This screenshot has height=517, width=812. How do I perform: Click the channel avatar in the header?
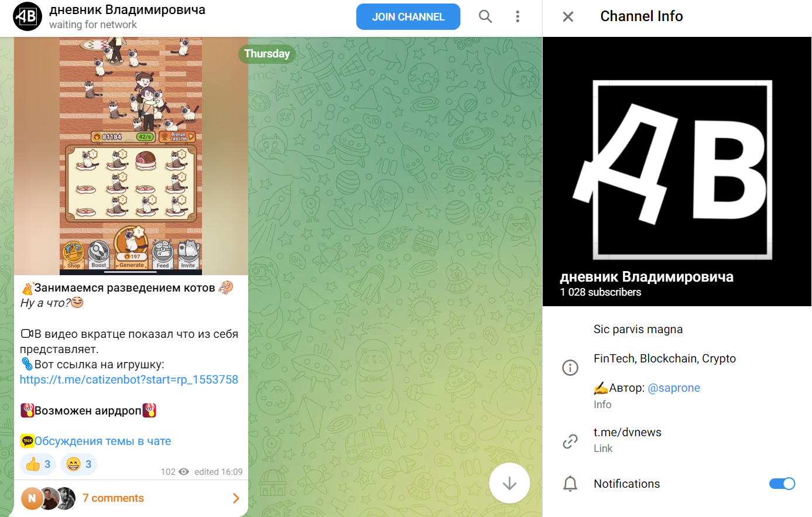(x=28, y=16)
